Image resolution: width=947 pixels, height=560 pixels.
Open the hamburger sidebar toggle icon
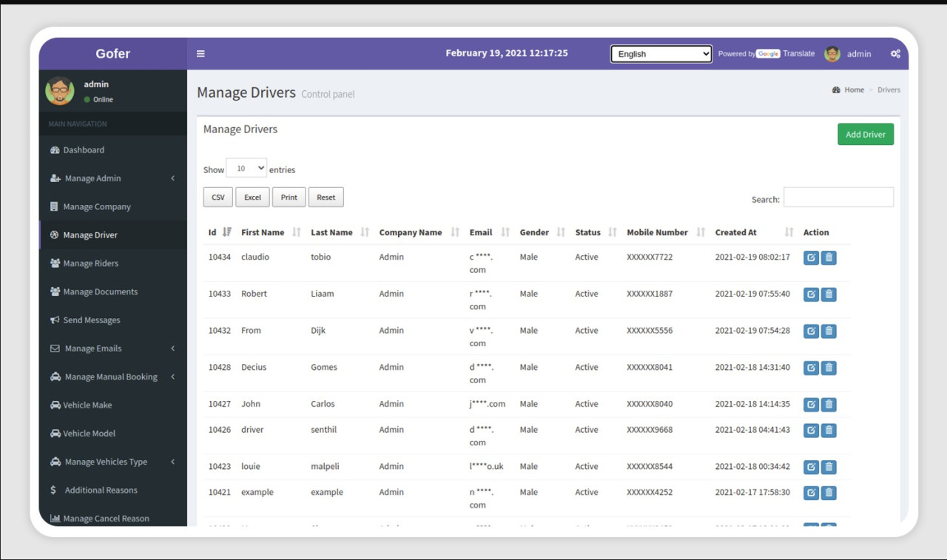200,53
